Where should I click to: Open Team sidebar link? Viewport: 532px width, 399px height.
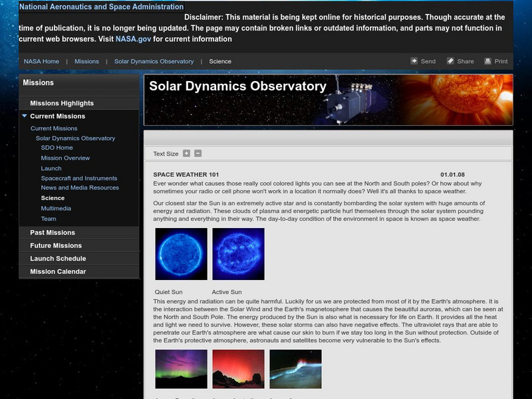[x=49, y=219]
